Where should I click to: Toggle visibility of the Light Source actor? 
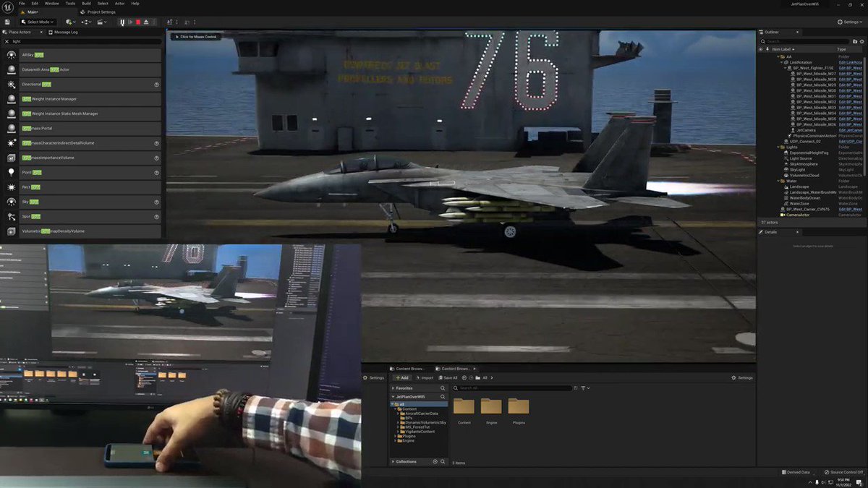pos(759,158)
